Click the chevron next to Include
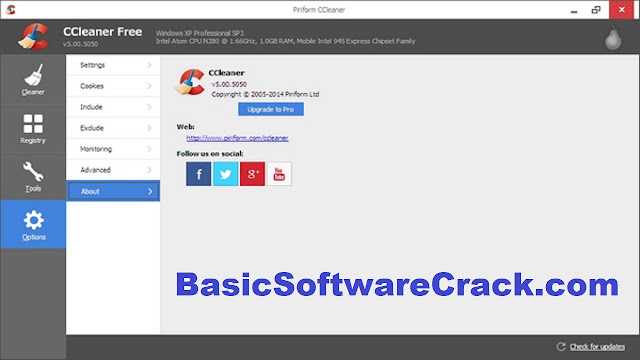640x360 pixels. 149,107
